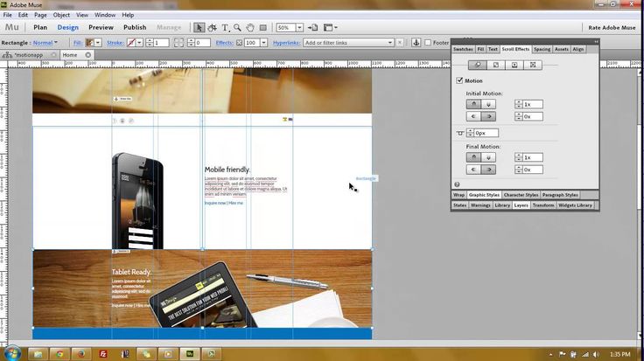Click the Windows Start button
644x361 pixels.
coord(11,353)
